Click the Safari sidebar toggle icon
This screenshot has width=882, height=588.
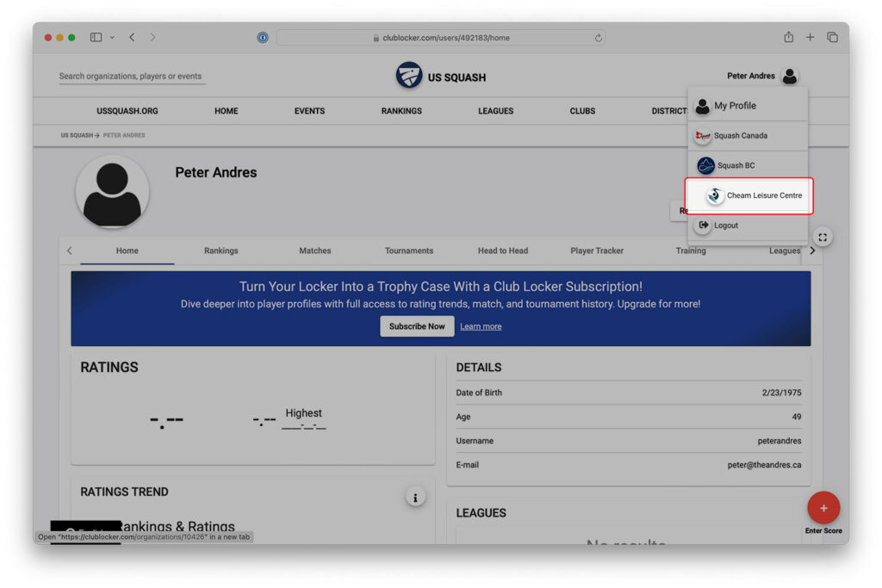click(96, 38)
